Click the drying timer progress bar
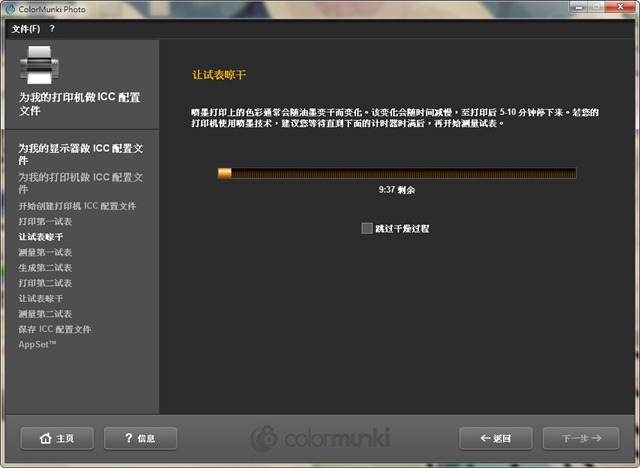This screenshot has width=640, height=468. click(x=397, y=173)
